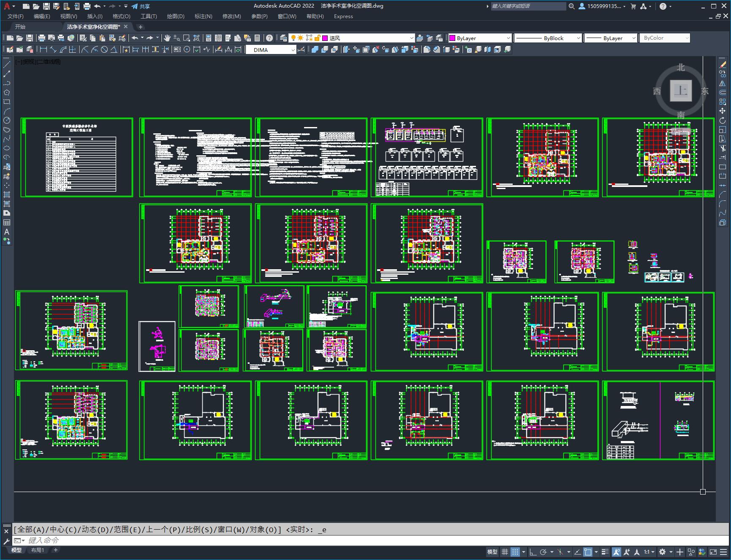The image size is (731, 560).
Task: Toggle the drawing grid display
Action: point(505,552)
